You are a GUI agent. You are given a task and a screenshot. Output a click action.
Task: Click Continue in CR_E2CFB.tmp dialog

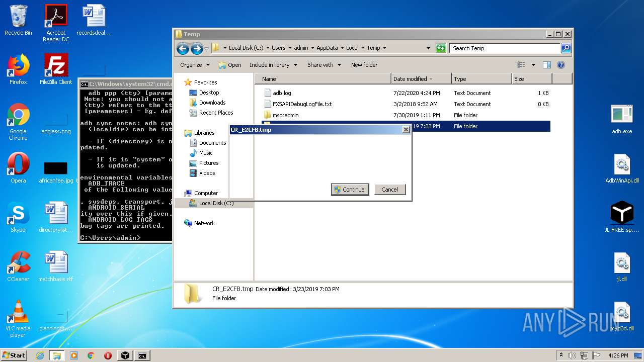pos(350,190)
